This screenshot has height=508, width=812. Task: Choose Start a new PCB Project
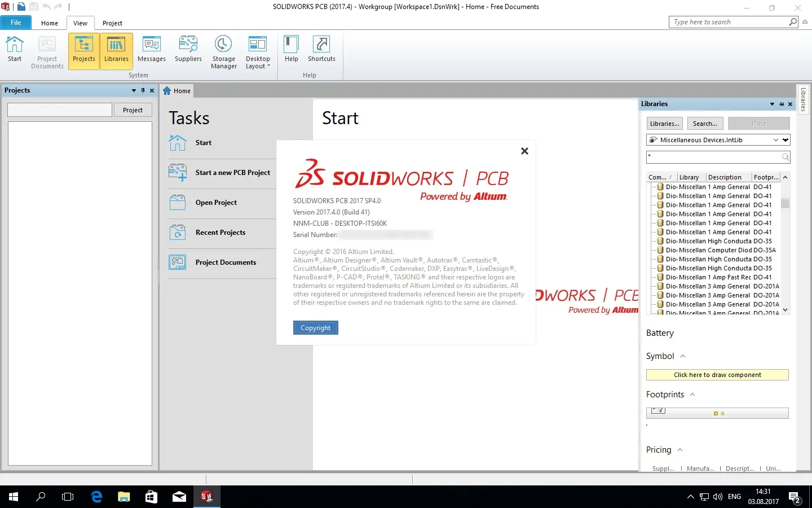click(x=233, y=173)
